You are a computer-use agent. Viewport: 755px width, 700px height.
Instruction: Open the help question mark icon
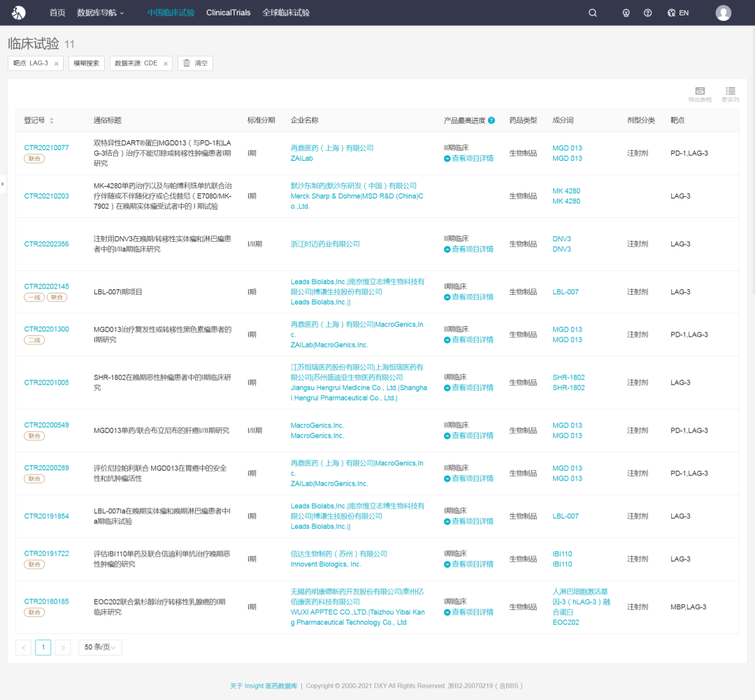coord(647,13)
